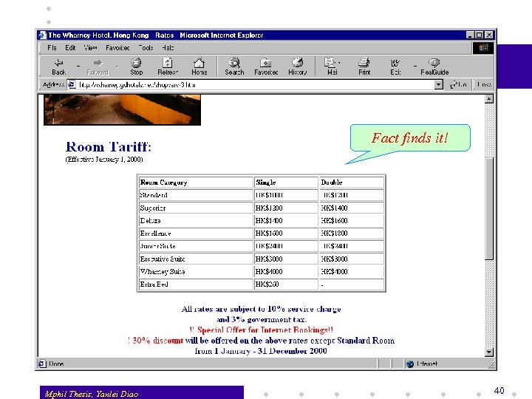532x399 pixels.
Task: Open the Back button history dropdown arrow
Action: pos(78,66)
